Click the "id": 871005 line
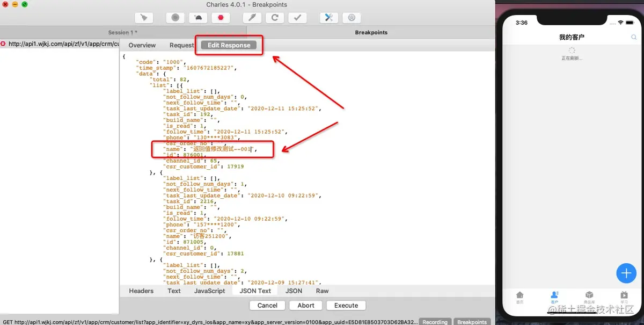Screen dimensions: 644x325 pyautogui.click(x=184, y=242)
